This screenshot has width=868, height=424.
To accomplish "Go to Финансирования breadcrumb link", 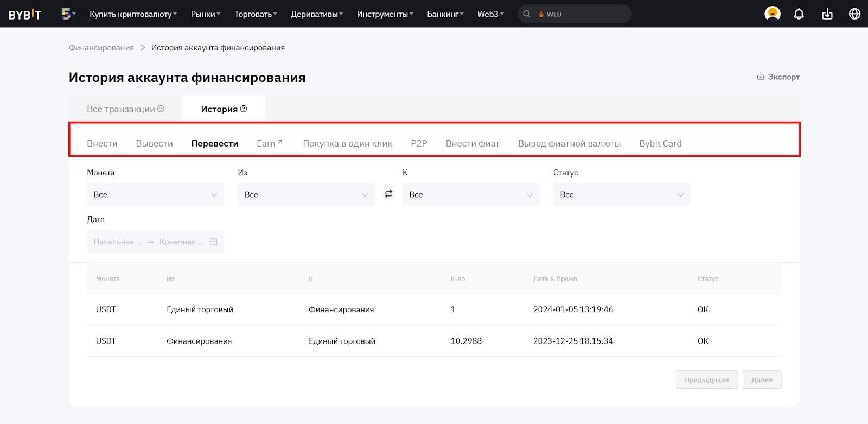I will (x=101, y=48).
